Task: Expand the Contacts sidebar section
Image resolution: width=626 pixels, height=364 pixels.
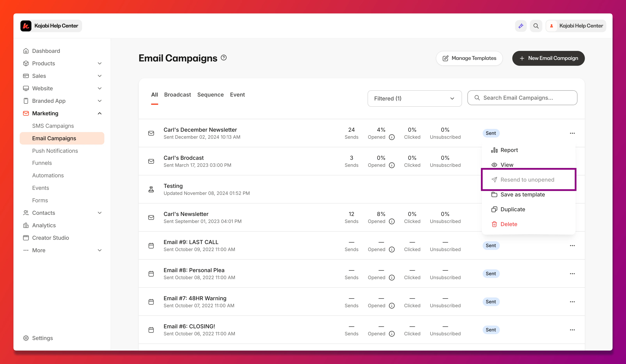Action: tap(100, 213)
